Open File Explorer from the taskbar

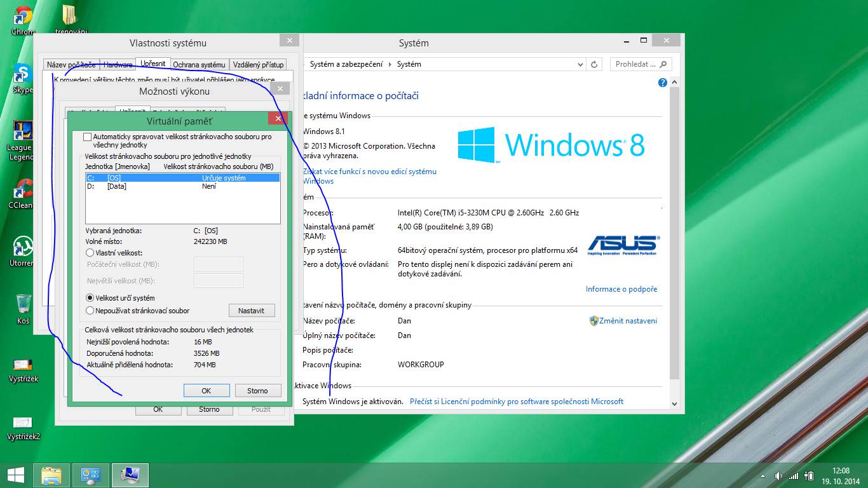(x=51, y=475)
